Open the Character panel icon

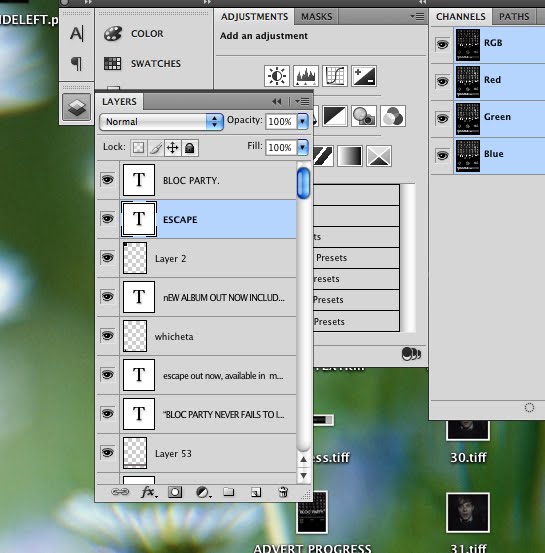[x=77, y=34]
